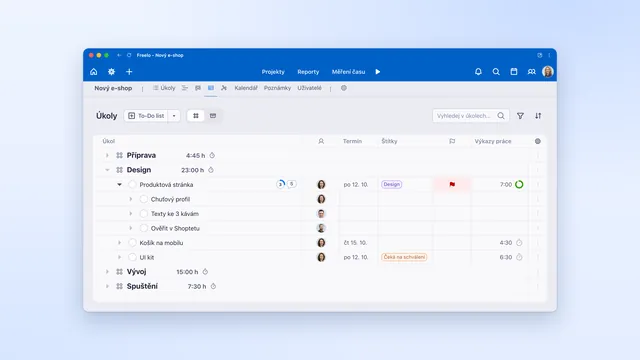Click the Design label tag
640x360 pixels.
click(391, 184)
